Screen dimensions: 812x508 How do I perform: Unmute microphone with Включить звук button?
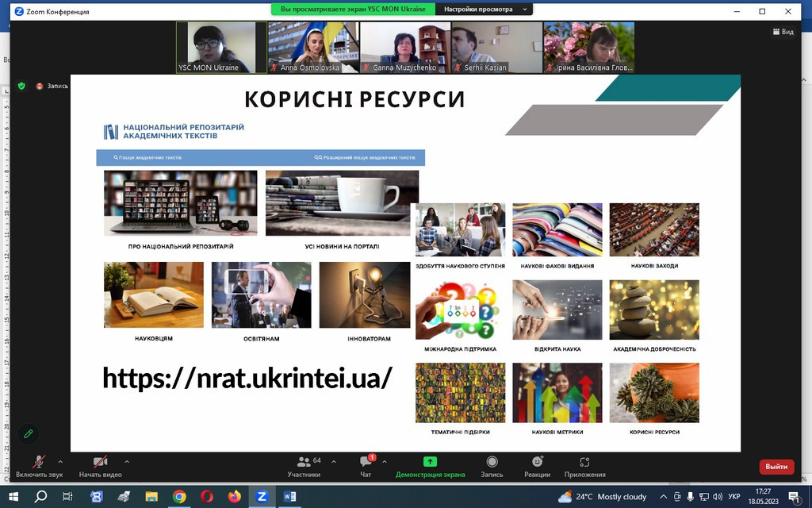point(39,463)
